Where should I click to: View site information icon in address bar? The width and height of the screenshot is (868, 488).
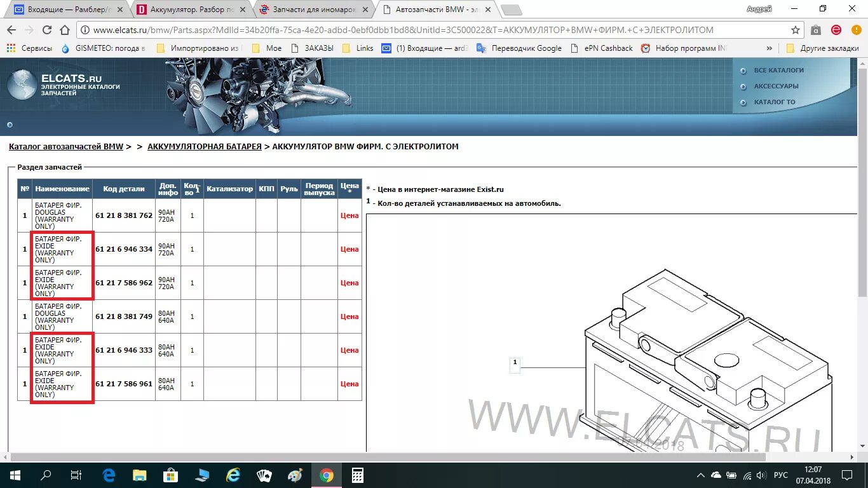click(x=85, y=30)
